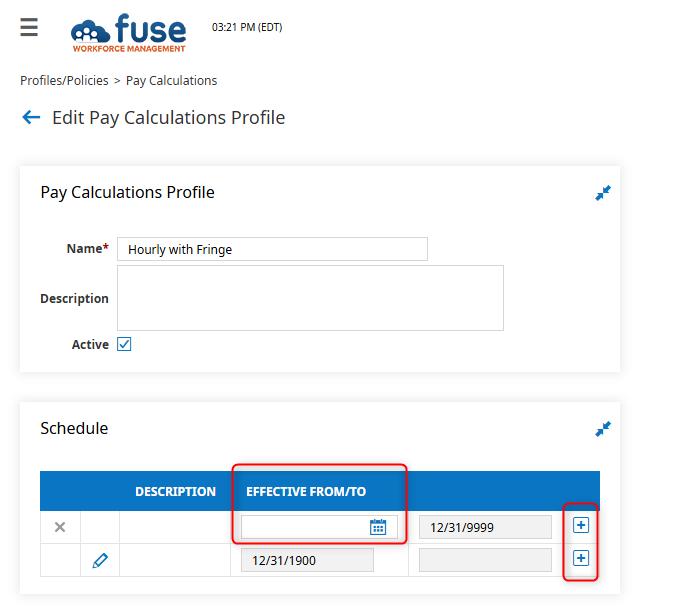Open the effective date calendar picker
689x612 pixels.
pyautogui.click(x=378, y=527)
